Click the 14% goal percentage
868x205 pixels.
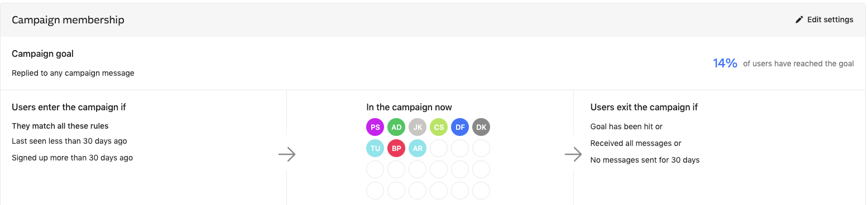click(x=725, y=64)
